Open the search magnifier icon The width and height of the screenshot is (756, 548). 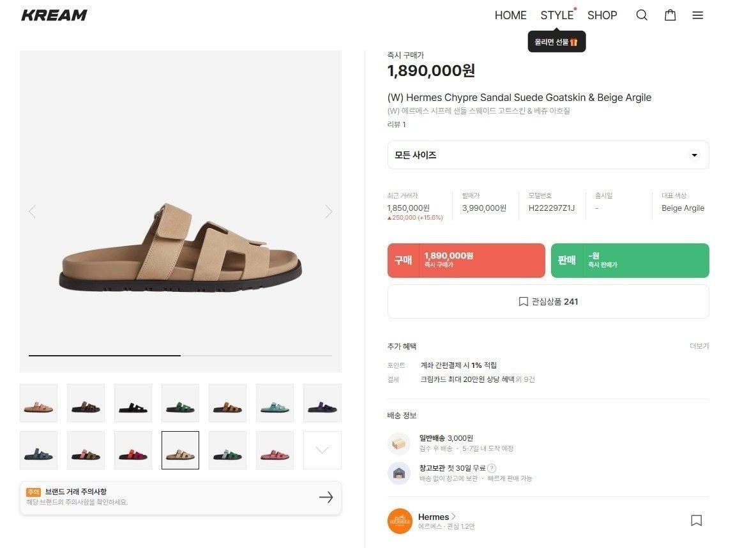(642, 15)
